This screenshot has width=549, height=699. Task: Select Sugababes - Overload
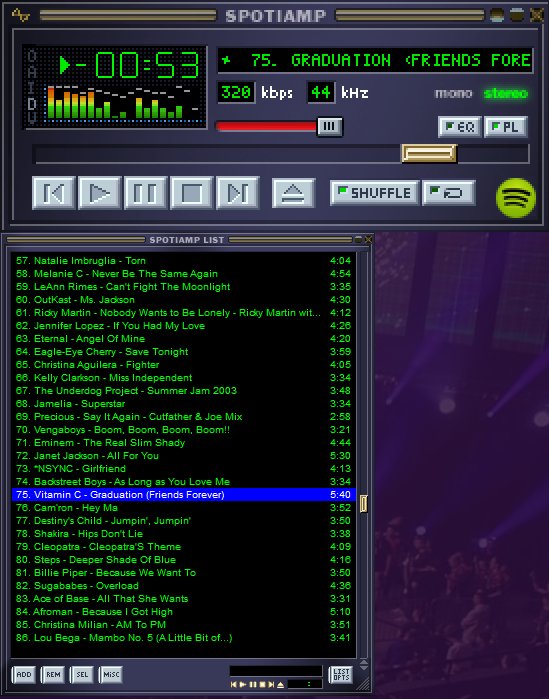(184, 586)
